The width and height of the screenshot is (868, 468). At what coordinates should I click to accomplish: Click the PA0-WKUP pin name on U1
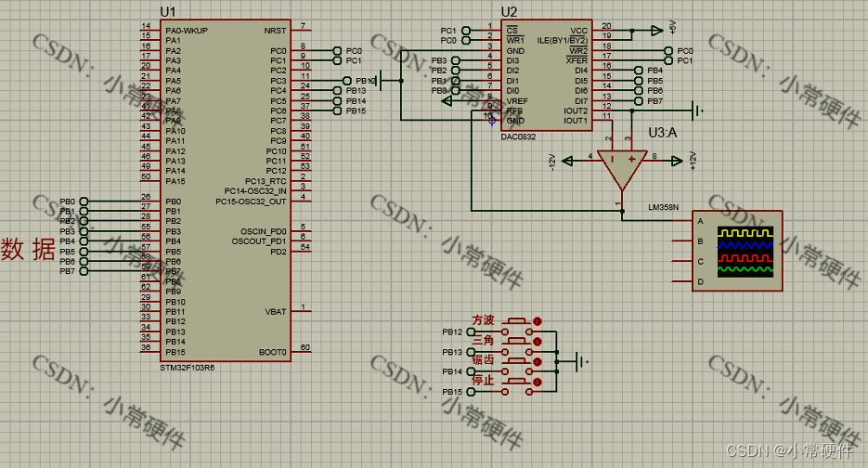pyautogui.click(x=187, y=31)
